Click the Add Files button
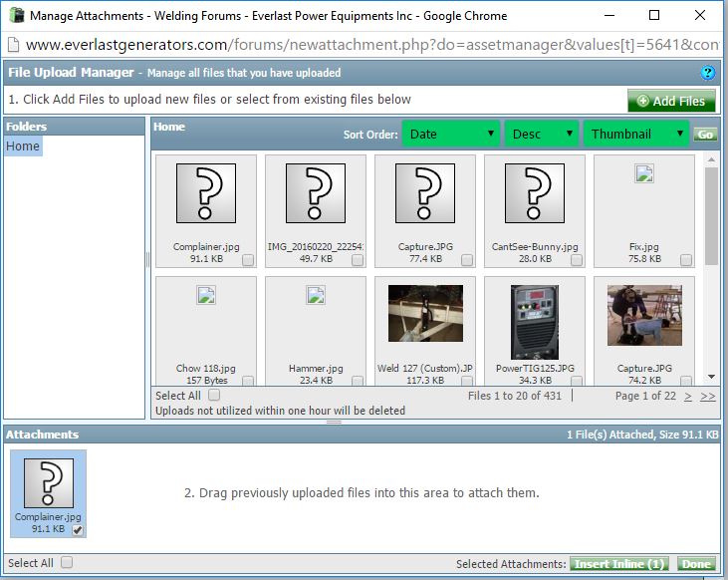The image size is (728, 580). pyautogui.click(x=670, y=101)
